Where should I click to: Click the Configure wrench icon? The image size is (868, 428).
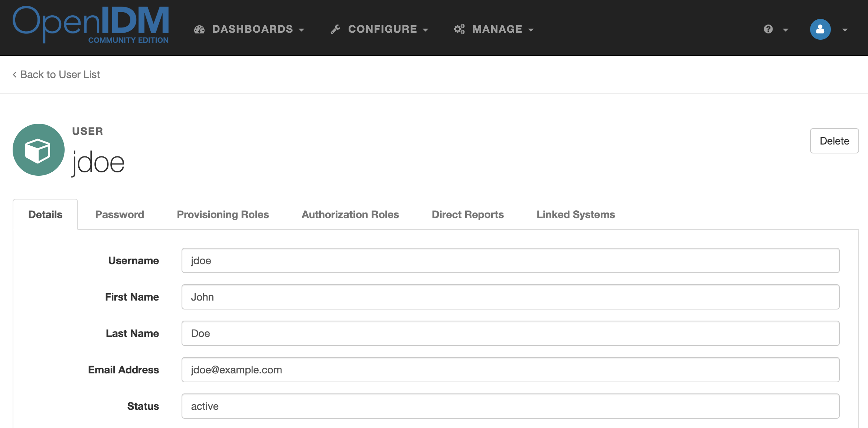click(336, 29)
